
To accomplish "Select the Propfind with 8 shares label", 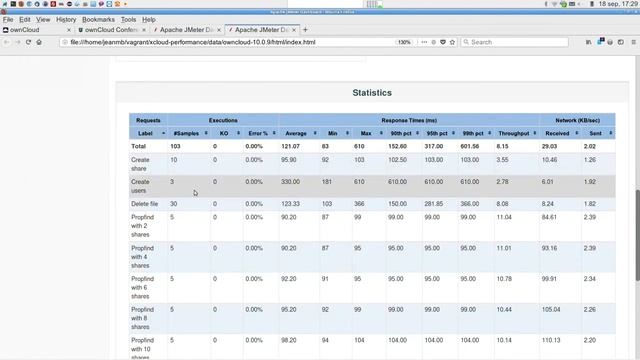I will tap(142, 318).
